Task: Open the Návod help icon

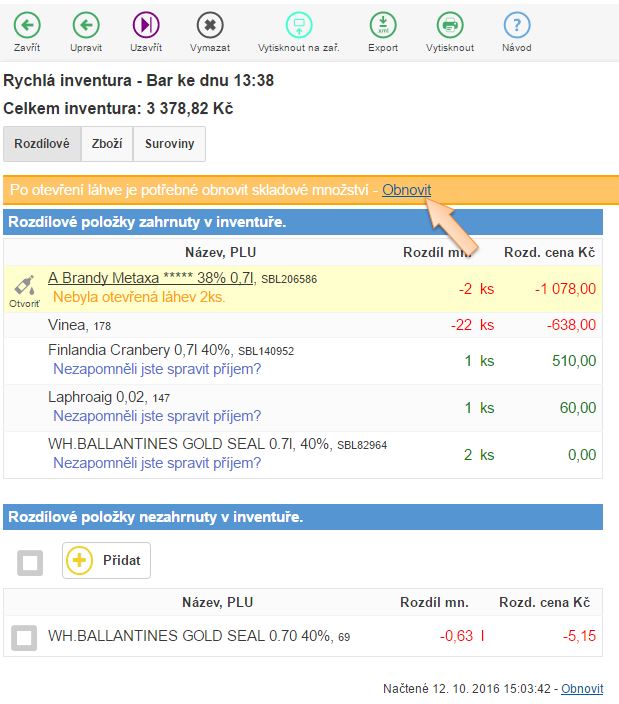Action: click(516, 26)
